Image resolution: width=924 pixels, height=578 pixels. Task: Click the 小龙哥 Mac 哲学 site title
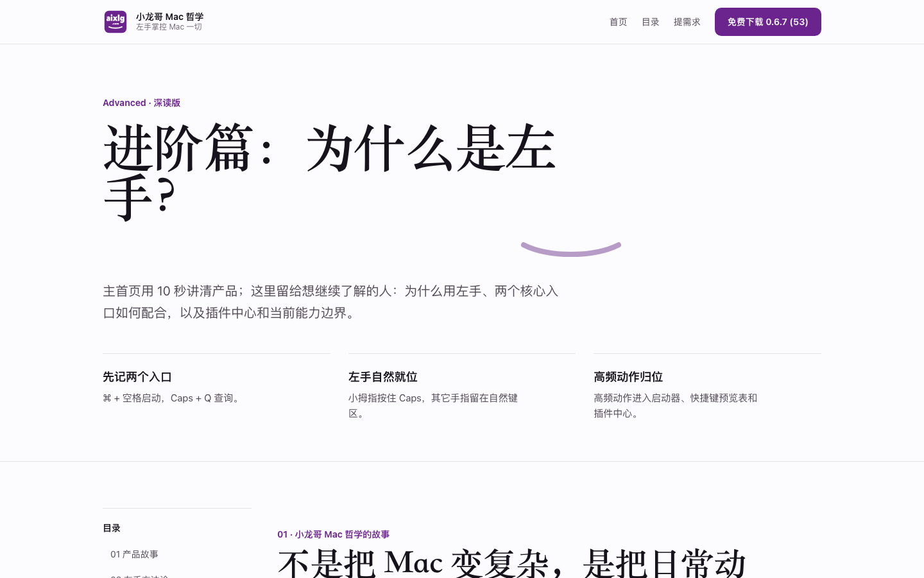tap(169, 17)
